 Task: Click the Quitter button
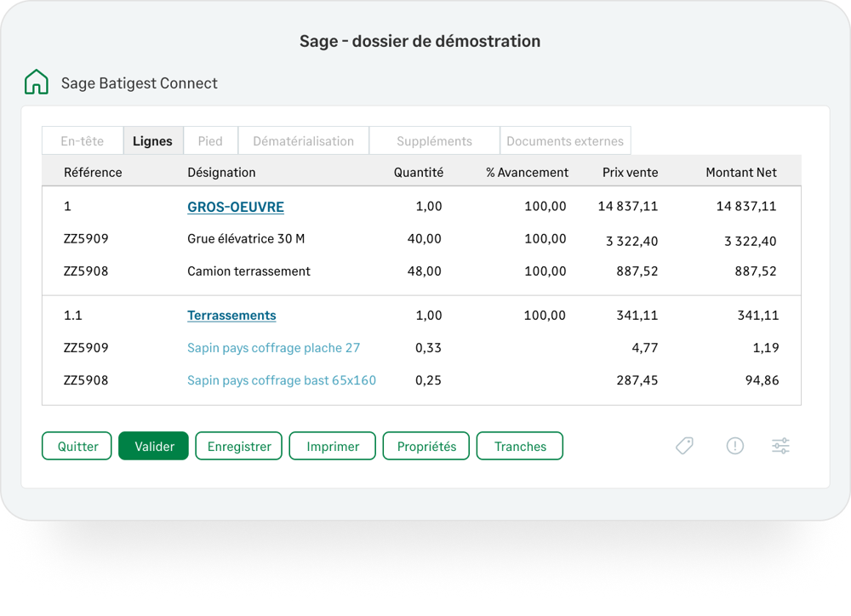pos(77,446)
